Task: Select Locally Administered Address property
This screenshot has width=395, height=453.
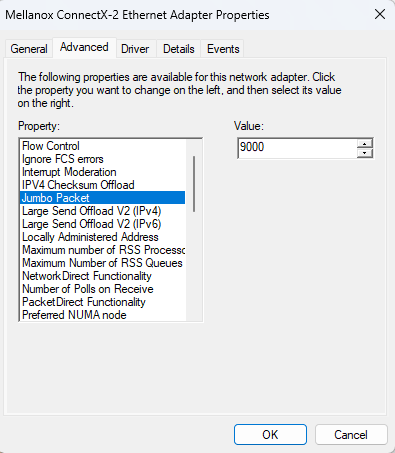Action: [x=102, y=237]
